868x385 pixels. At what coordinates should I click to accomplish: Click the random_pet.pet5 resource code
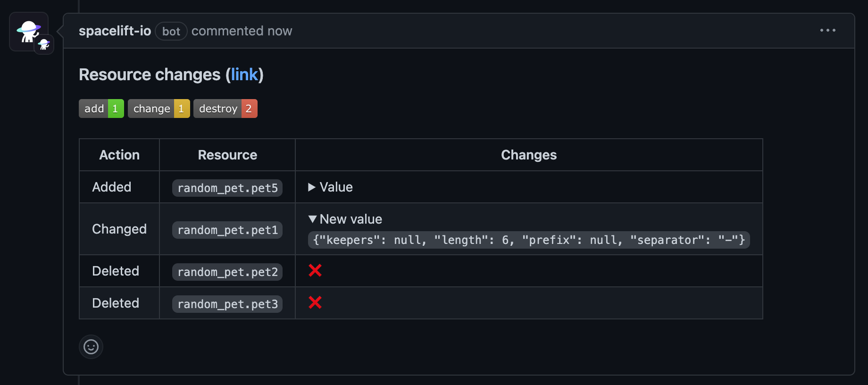pyautogui.click(x=227, y=188)
